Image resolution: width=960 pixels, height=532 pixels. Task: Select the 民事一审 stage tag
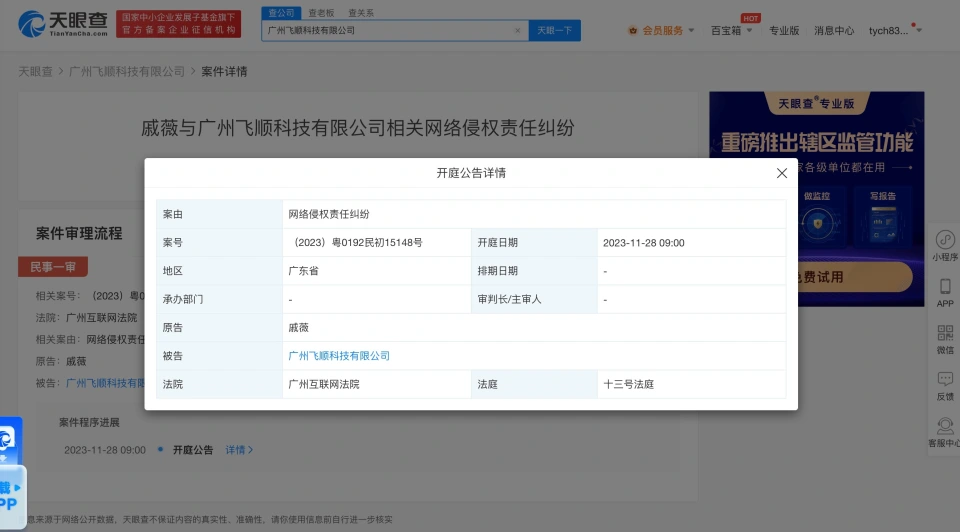tap(53, 267)
